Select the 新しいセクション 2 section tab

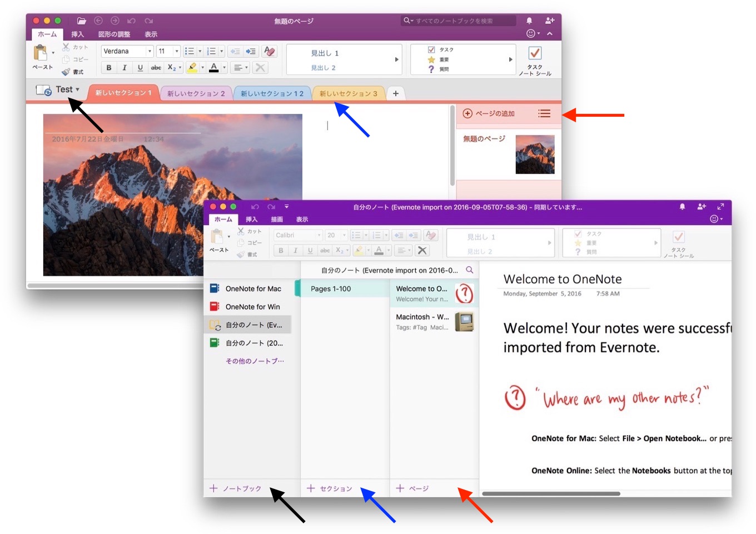196,92
